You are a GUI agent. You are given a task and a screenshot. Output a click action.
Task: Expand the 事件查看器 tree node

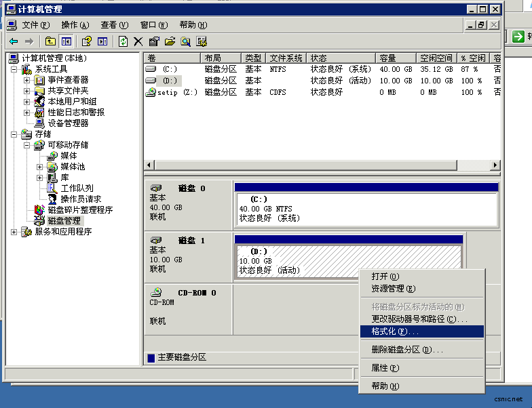click(27, 80)
